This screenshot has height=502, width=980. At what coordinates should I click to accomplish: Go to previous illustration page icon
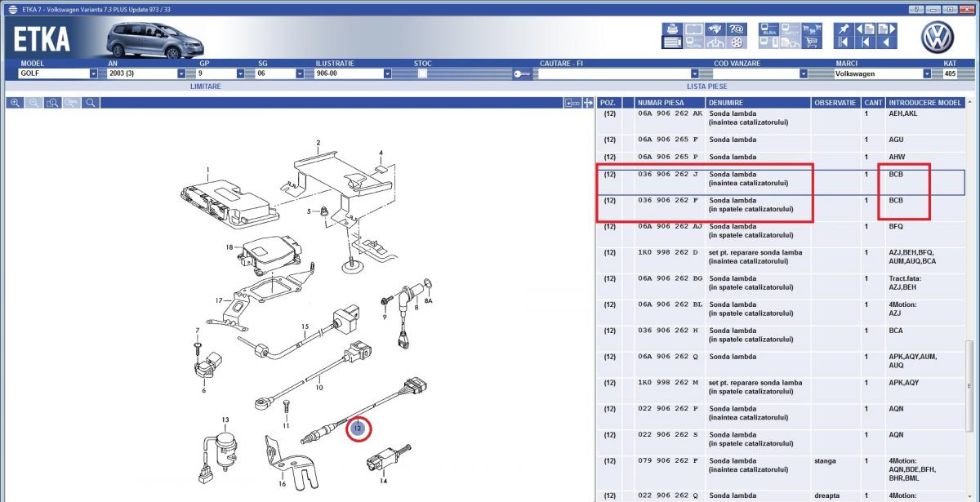click(866, 29)
